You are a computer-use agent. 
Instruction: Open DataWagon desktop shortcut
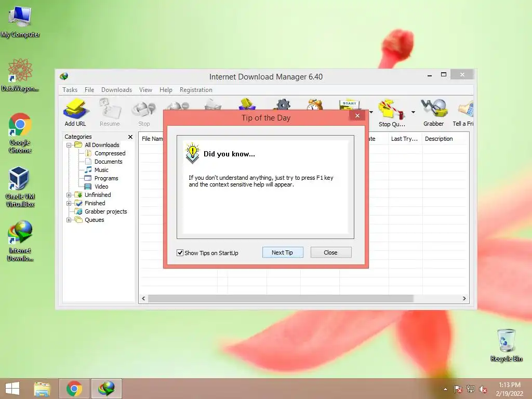(20, 75)
